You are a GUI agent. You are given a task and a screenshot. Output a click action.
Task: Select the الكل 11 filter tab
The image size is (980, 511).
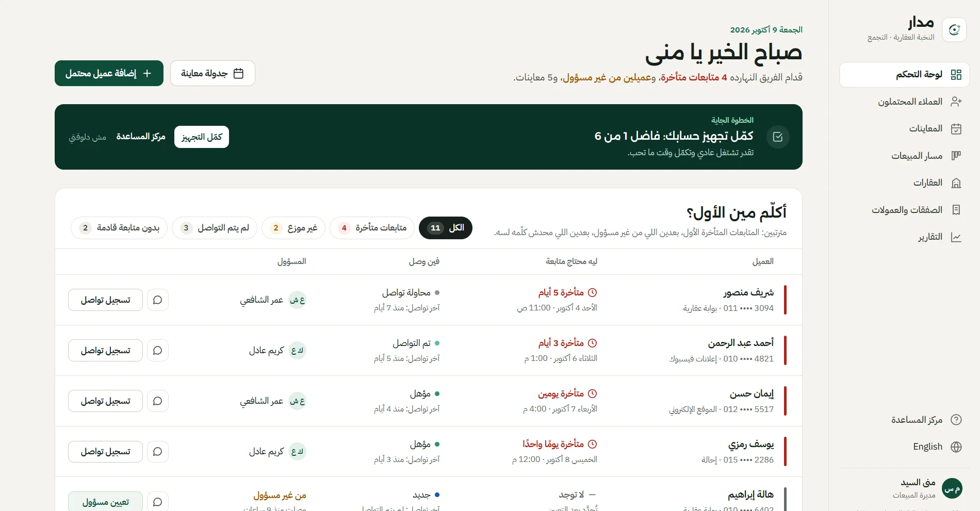click(446, 228)
